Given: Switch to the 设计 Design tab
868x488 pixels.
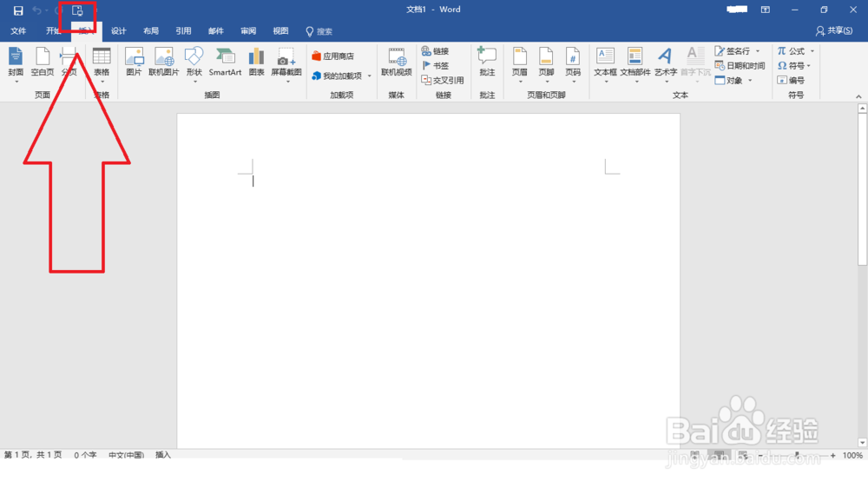Looking at the screenshot, I should 118,31.
